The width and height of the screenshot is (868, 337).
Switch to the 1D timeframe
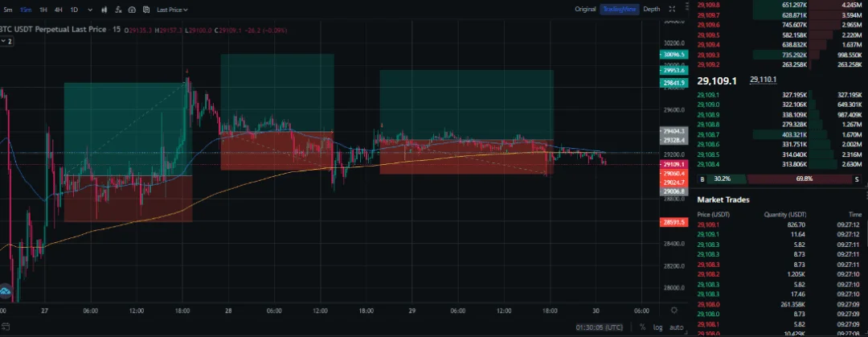pos(74,10)
